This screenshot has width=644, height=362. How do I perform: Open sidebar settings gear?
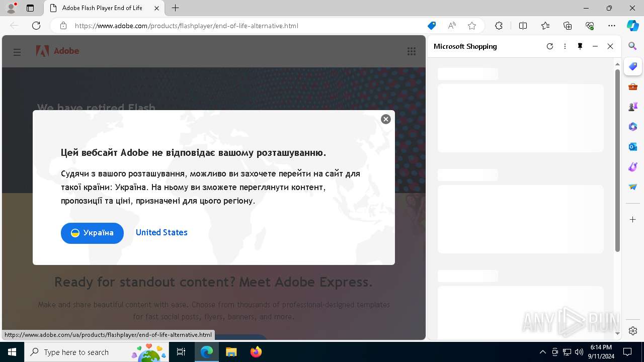click(633, 331)
